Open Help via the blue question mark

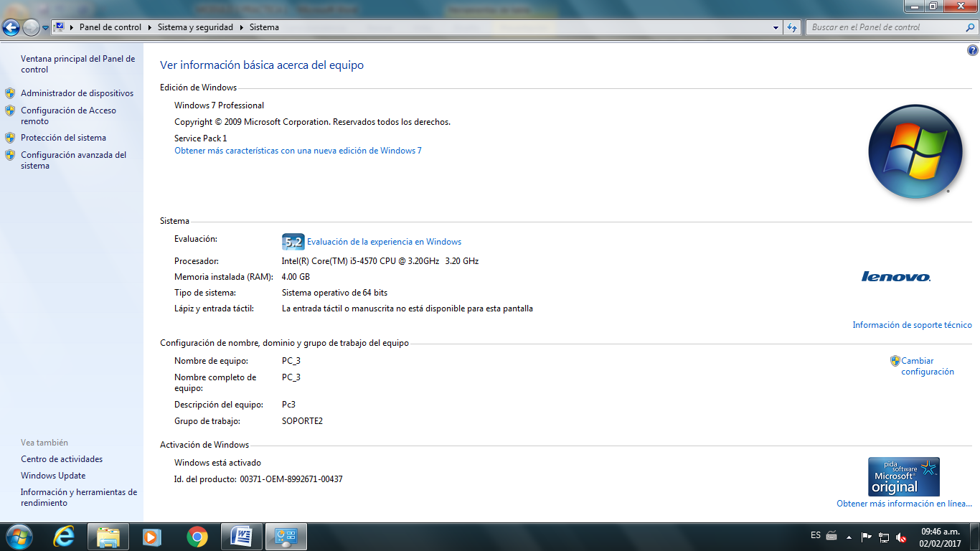click(x=972, y=50)
